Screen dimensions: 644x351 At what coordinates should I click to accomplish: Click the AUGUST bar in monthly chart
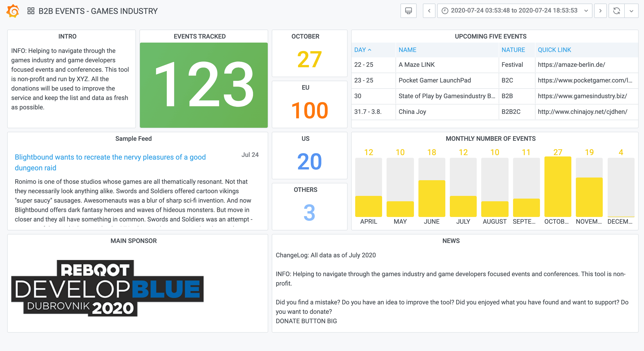(x=495, y=209)
